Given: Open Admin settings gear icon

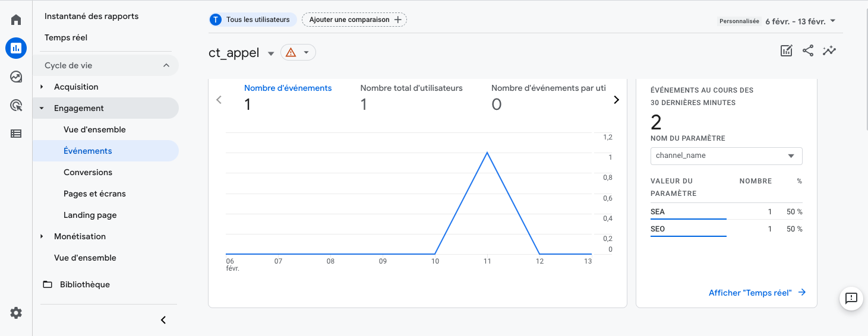Looking at the screenshot, I should (16, 313).
